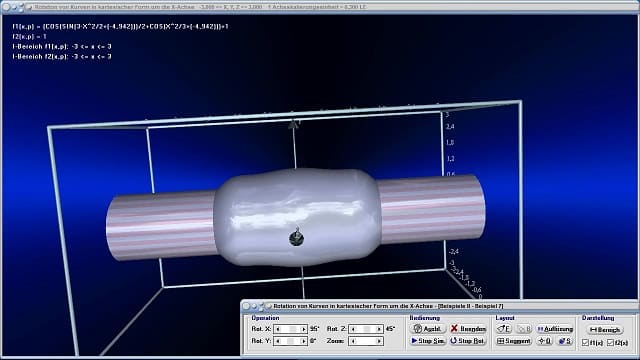Click the f1(x,p) formula text

point(120,26)
